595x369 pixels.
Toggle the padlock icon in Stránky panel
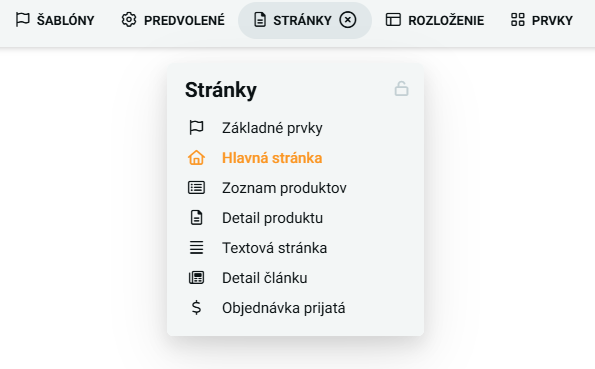click(x=401, y=89)
